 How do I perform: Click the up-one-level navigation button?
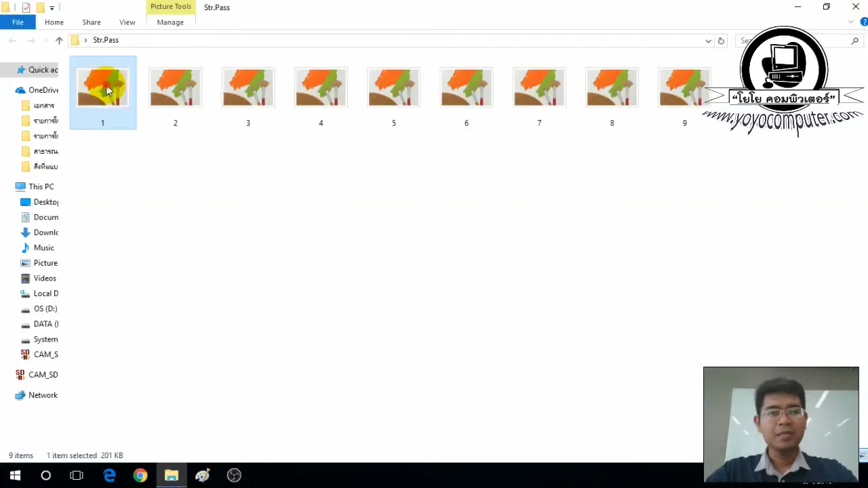(59, 40)
